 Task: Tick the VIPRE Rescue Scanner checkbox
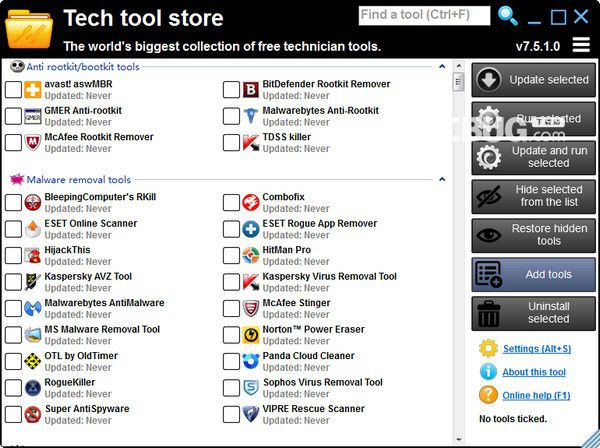pos(232,414)
